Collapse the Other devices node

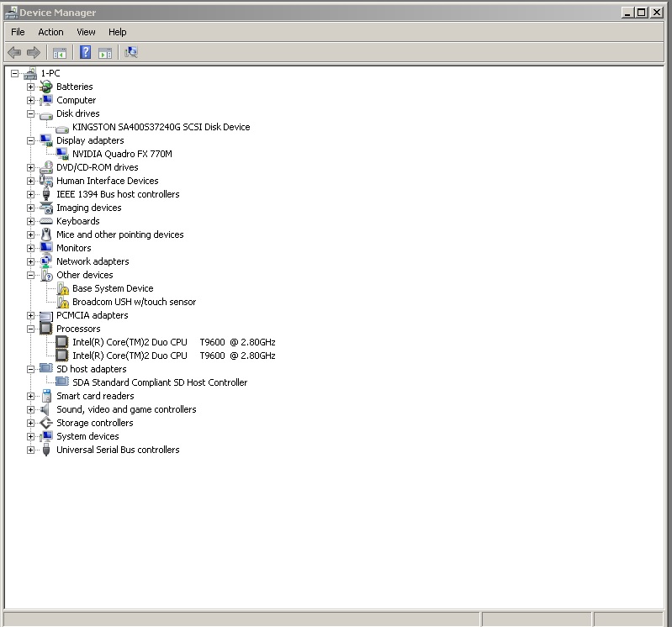30,275
